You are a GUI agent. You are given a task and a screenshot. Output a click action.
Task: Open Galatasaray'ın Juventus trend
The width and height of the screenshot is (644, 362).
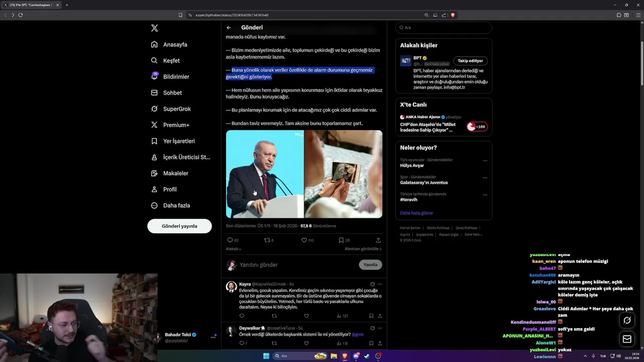tap(424, 183)
